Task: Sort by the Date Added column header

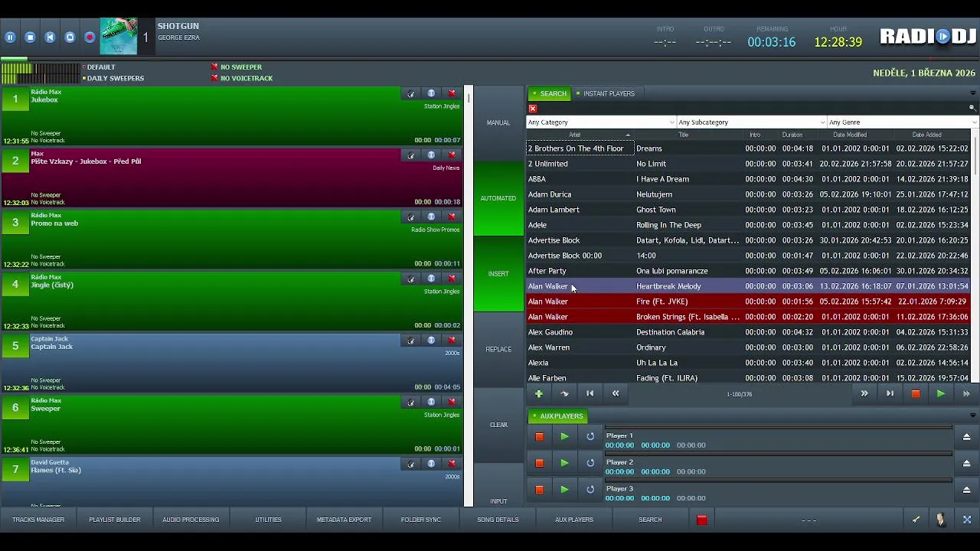Action: click(x=926, y=135)
